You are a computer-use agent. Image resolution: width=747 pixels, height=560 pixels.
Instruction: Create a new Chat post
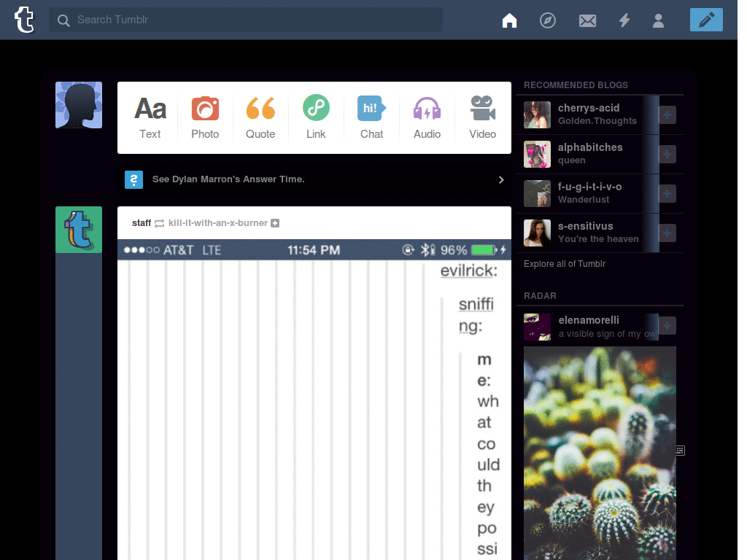[x=371, y=117]
